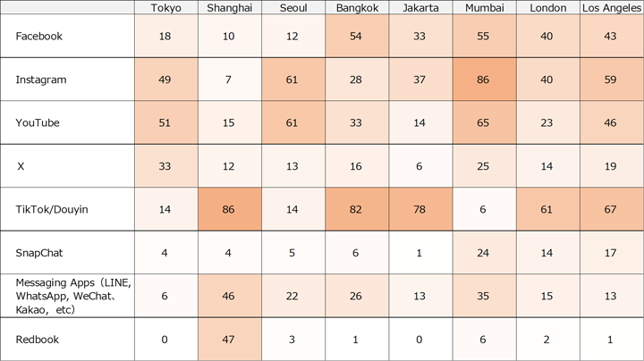
Task: Click the Redbook row label
Action: coord(37,339)
